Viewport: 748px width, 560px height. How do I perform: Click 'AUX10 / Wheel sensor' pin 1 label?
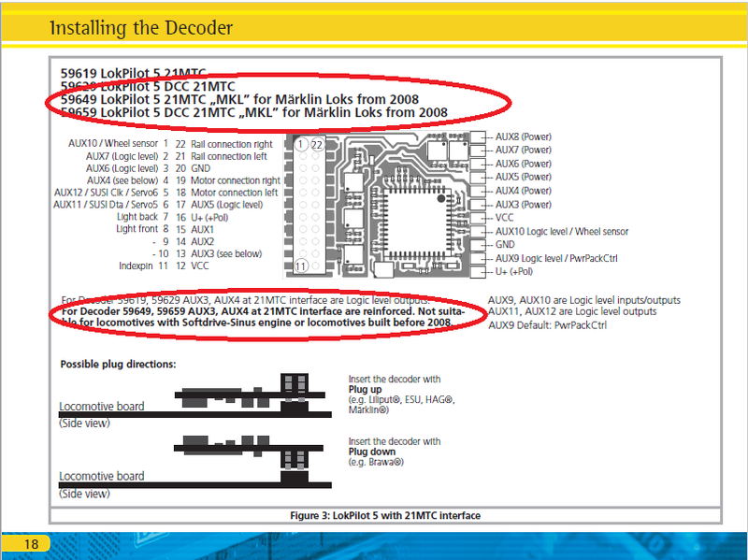point(112,143)
